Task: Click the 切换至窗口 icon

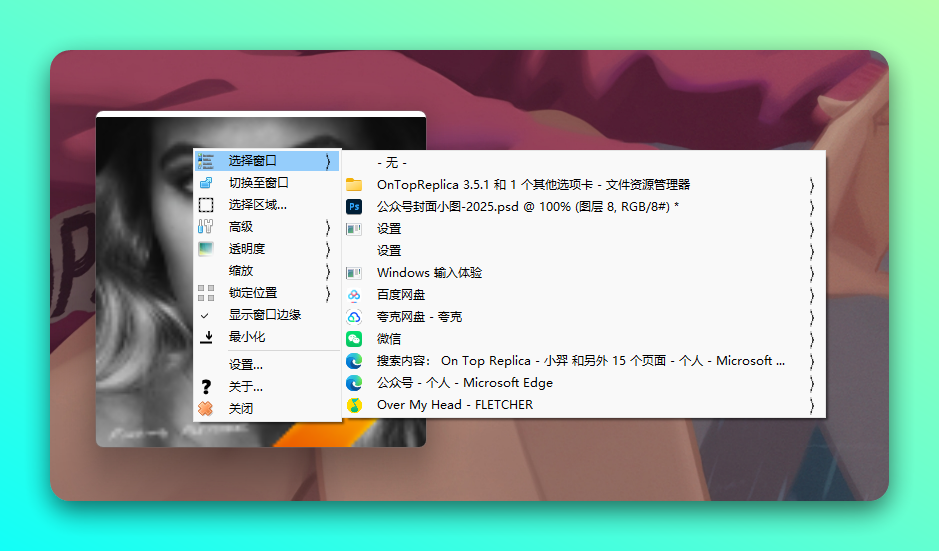Action: pos(205,183)
